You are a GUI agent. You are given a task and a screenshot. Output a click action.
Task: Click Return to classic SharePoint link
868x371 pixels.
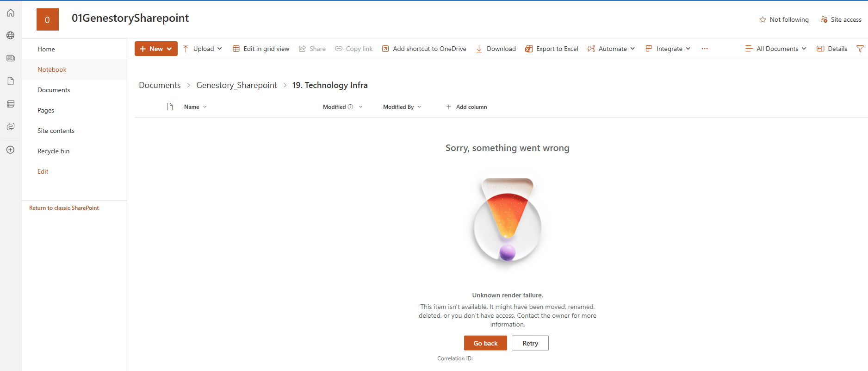click(64, 208)
